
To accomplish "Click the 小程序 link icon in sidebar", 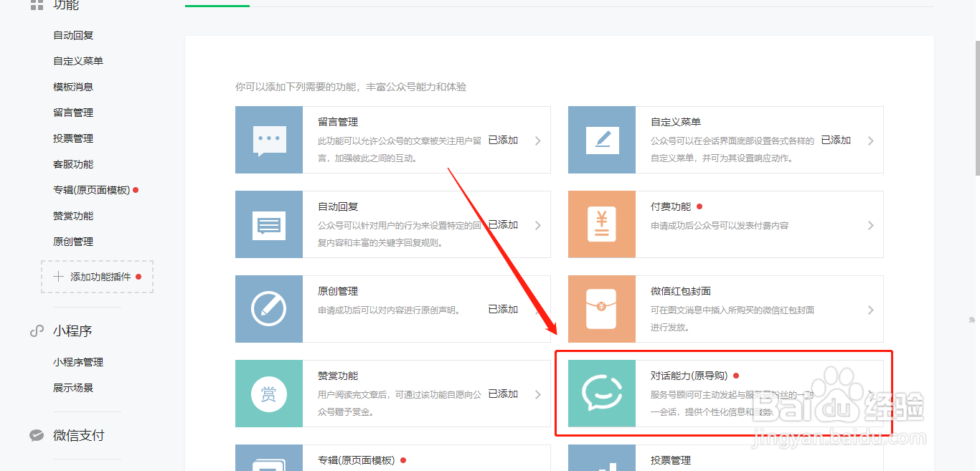I will tap(37, 331).
